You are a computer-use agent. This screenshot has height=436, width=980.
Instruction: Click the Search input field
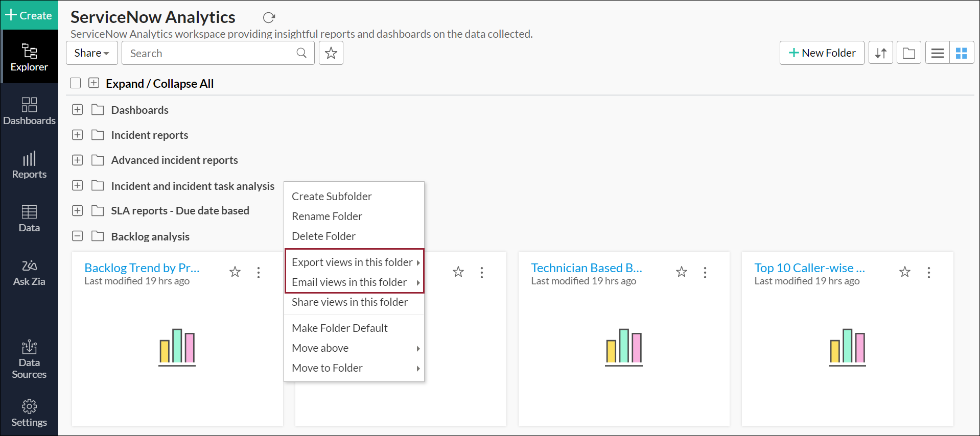(211, 53)
